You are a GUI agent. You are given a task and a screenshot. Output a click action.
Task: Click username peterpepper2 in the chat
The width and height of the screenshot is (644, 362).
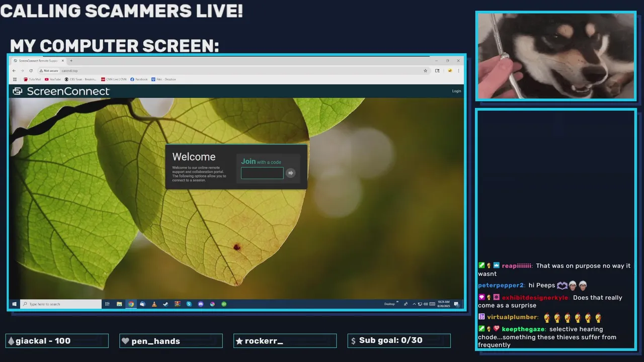(501, 286)
